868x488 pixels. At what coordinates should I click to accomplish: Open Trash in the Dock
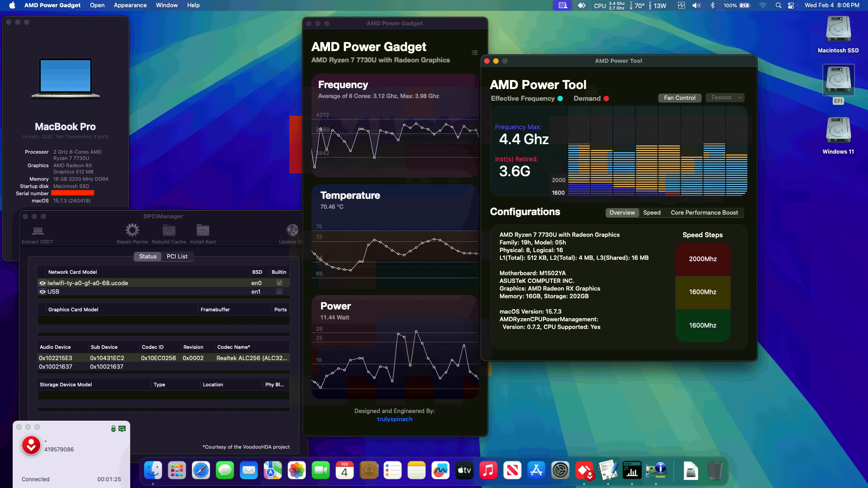point(715,471)
